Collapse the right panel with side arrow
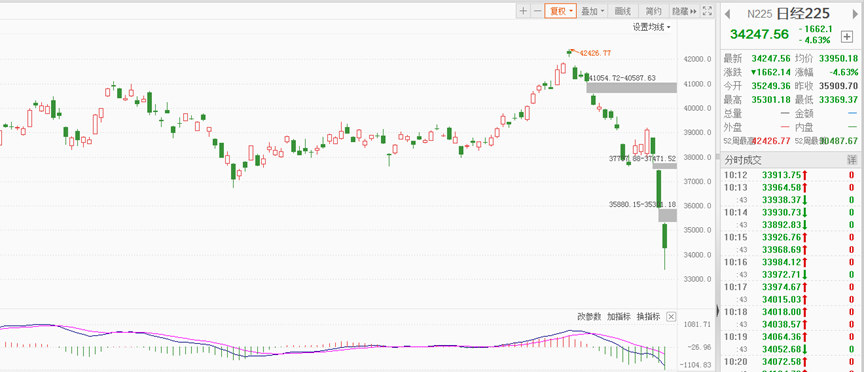The image size is (864, 372). coord(717,310)
